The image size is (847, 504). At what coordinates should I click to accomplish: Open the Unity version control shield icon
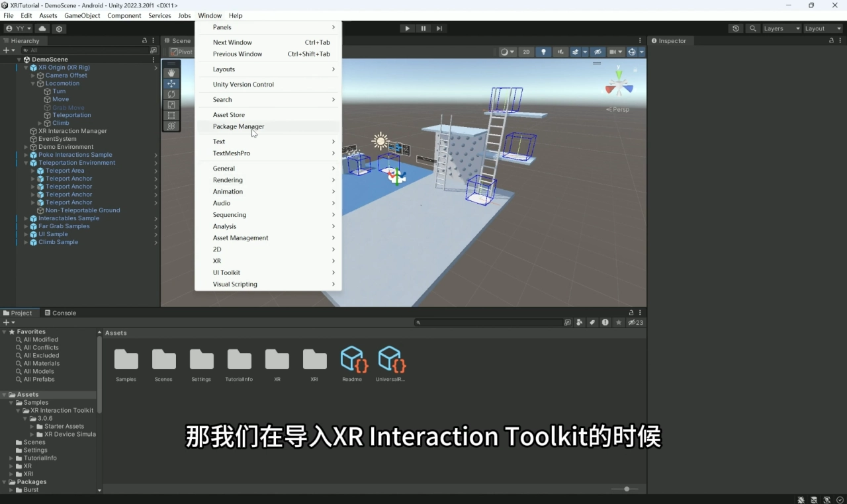(x=60, y=28)
